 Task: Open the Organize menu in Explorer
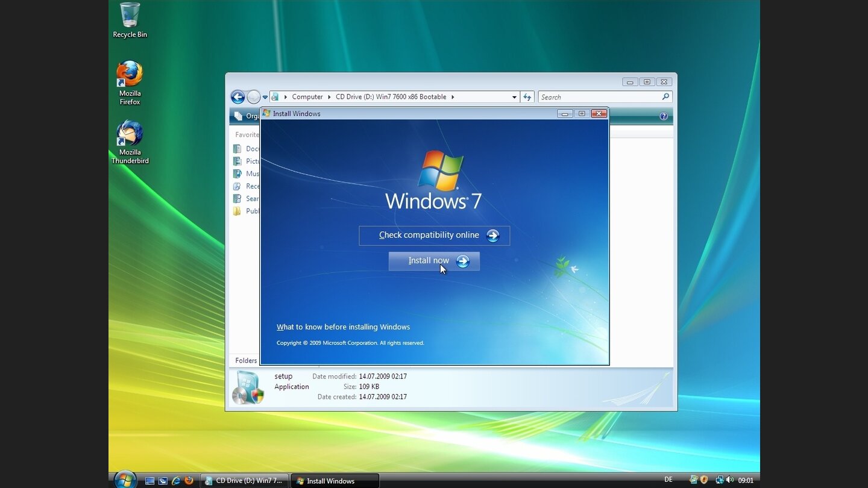246,116
